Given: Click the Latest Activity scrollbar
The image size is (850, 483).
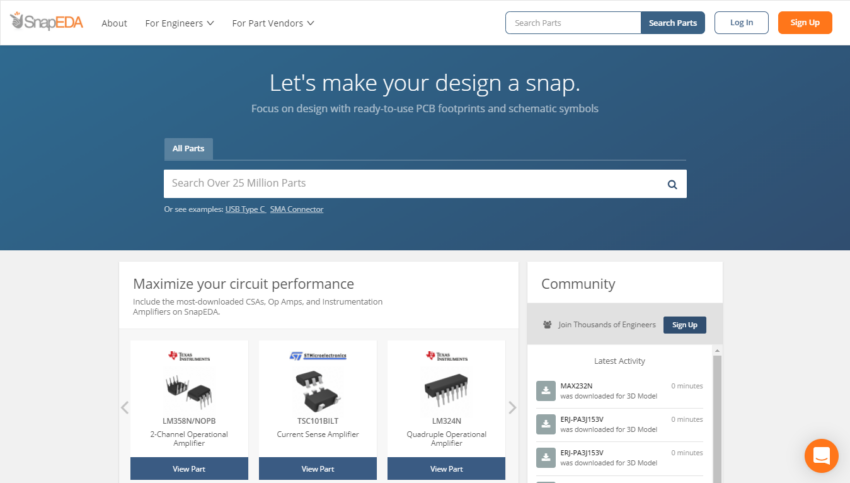Looking at the screenshot, I should point(717,415).
